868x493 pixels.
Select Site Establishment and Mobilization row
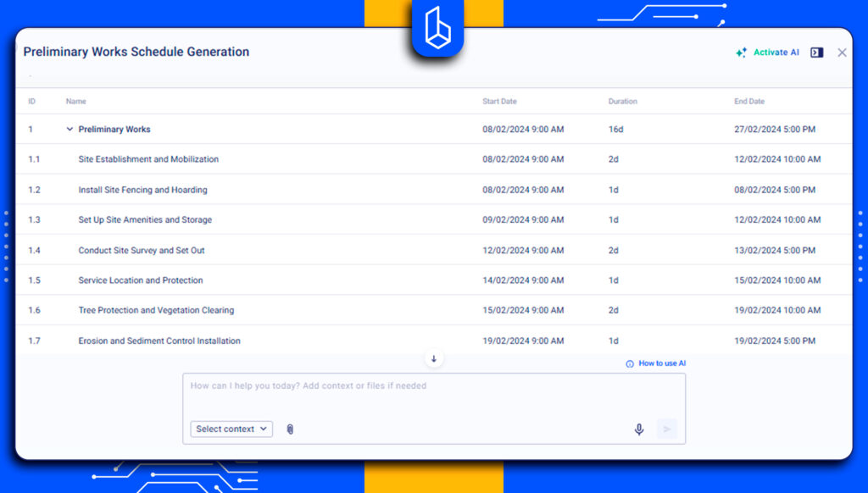(434, 158)
